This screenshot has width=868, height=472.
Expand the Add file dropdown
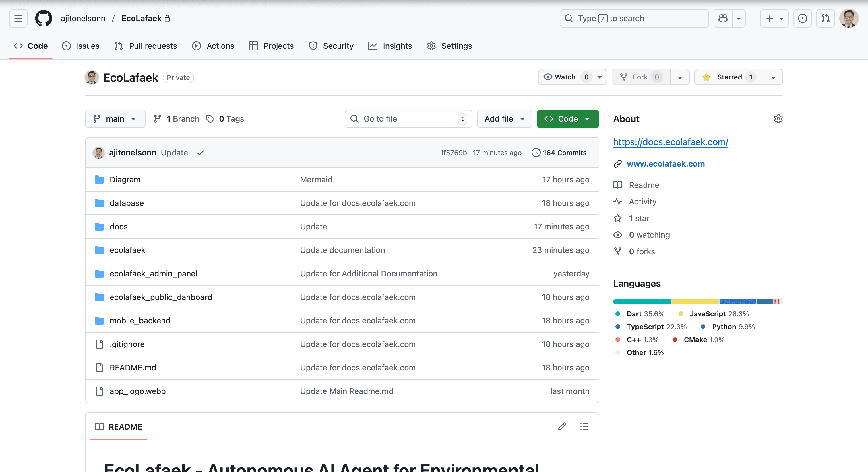point(504,118)
